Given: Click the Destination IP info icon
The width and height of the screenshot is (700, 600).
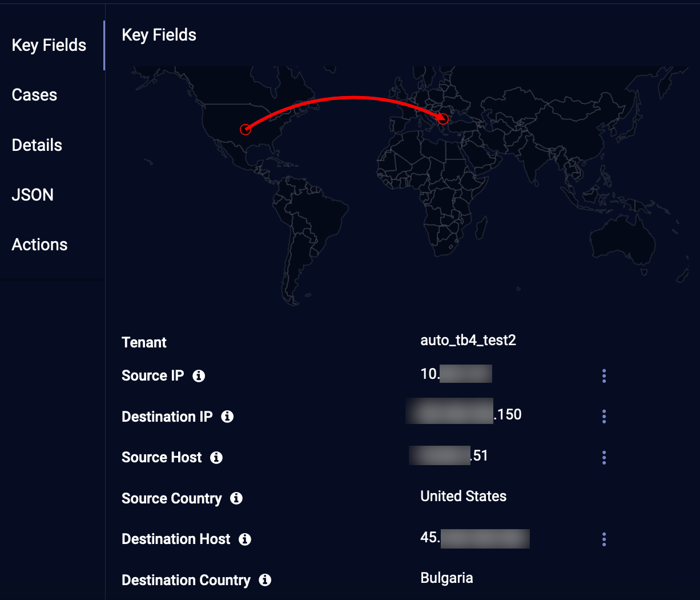Looking at the screenshot, I should pos(227,417).
